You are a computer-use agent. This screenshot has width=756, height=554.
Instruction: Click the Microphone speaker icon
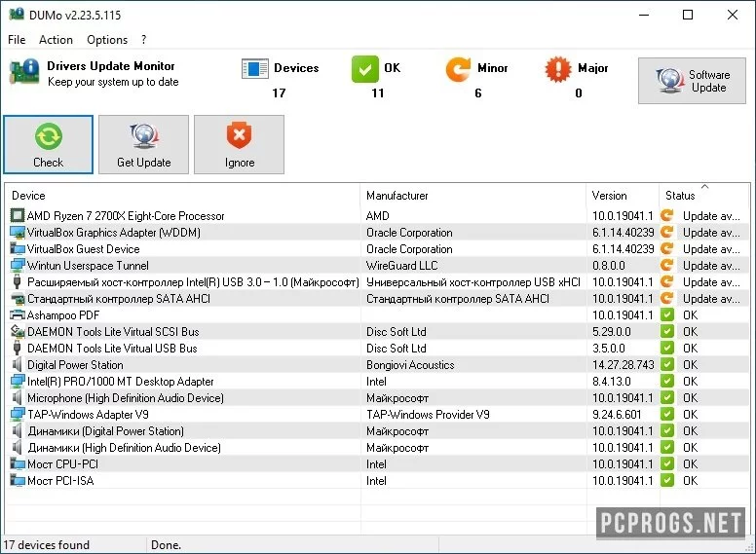(18, 398)
